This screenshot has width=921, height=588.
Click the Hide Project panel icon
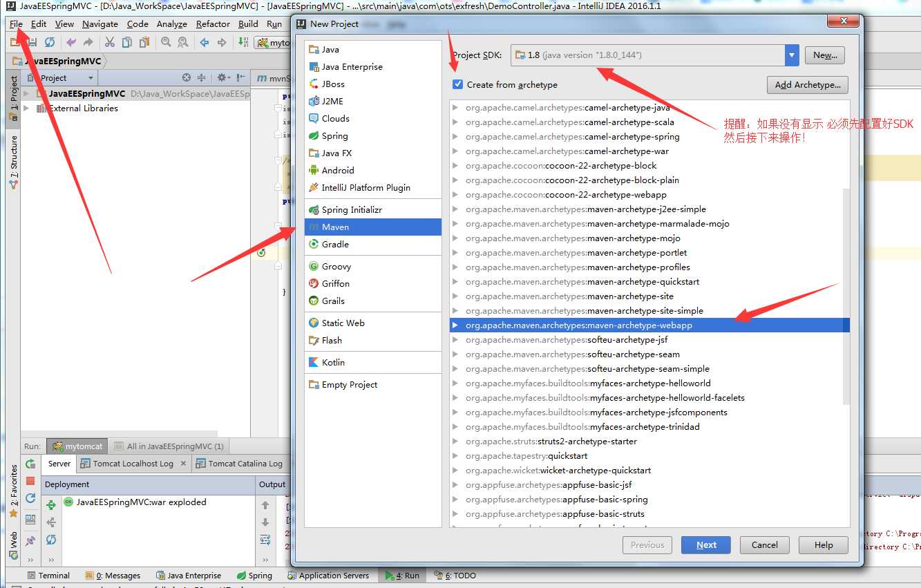point(241,77)
